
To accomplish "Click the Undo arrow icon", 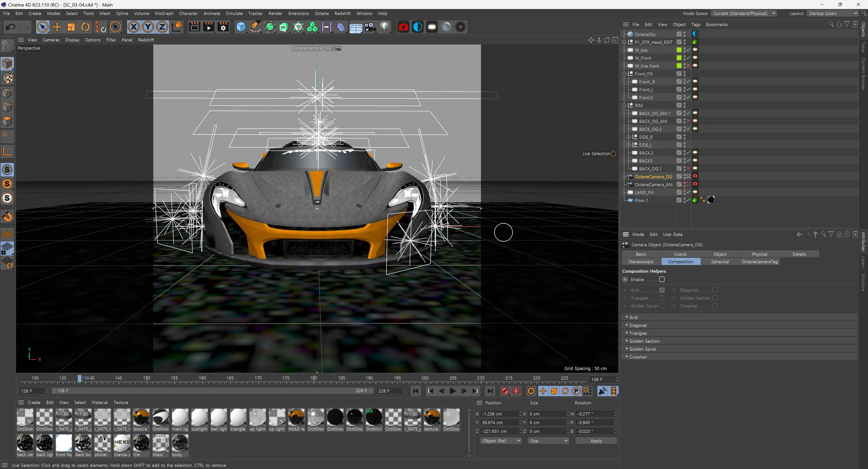I will (x=10, y=27).
